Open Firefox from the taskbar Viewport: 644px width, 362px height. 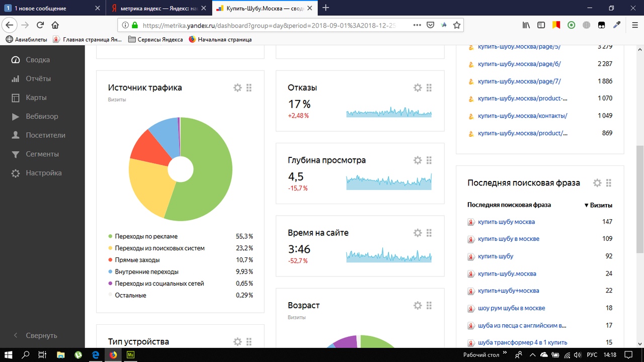(113, 354)
